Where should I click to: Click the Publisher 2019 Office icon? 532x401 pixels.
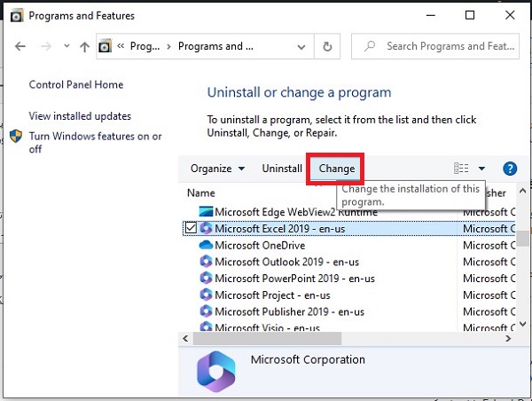point(206,311)
